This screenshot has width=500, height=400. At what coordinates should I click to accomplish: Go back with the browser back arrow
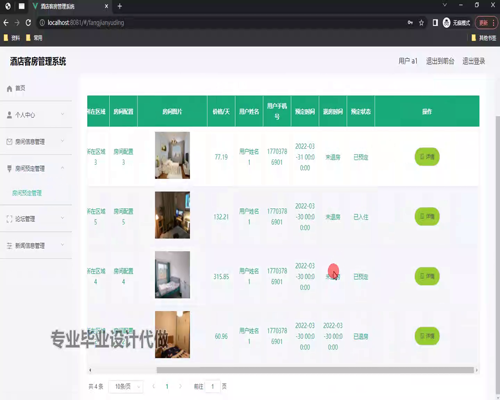pos(6,23)
